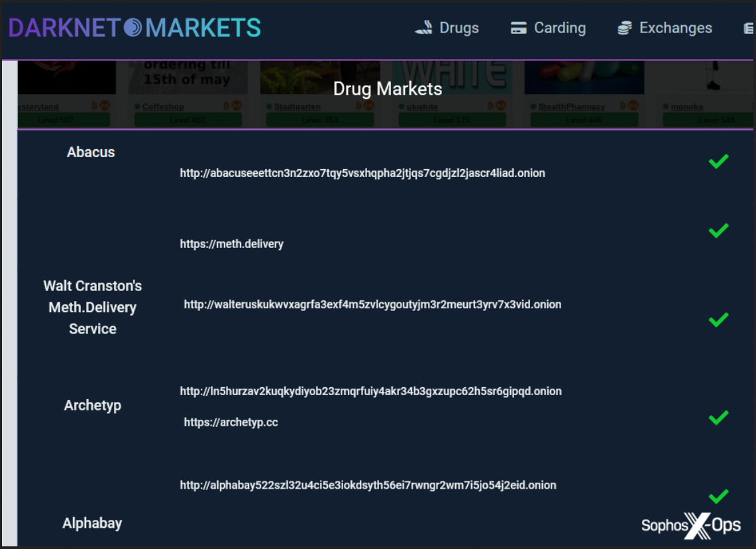Click the Darknet Markets logo
The height and width of the screenshot is (549, 756).
point(135,27)
